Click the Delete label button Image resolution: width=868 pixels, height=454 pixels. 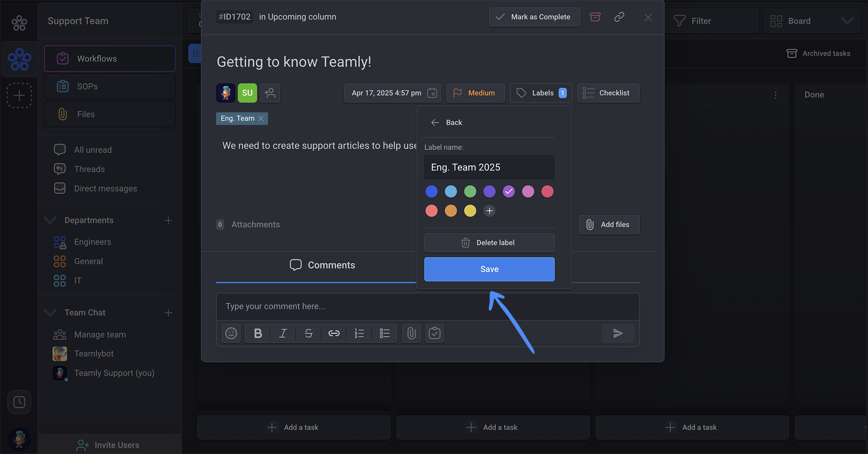(x=489, y=243)
